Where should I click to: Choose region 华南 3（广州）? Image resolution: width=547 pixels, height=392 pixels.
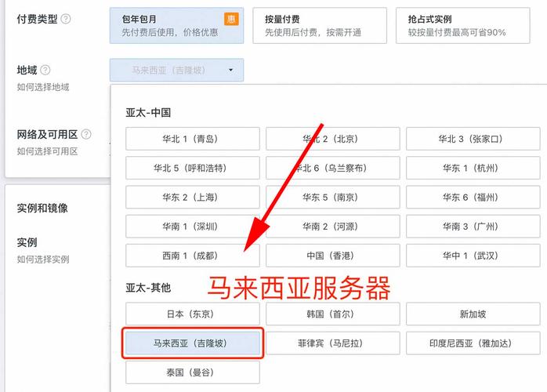point(473,227)
